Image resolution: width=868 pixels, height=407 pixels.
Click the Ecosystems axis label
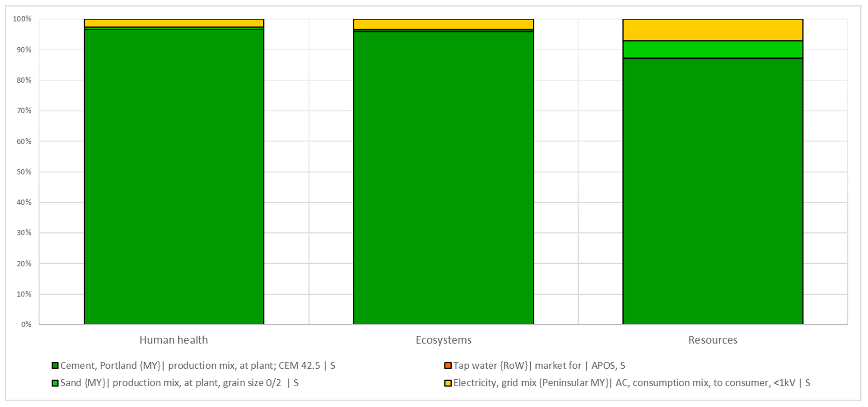443,340
